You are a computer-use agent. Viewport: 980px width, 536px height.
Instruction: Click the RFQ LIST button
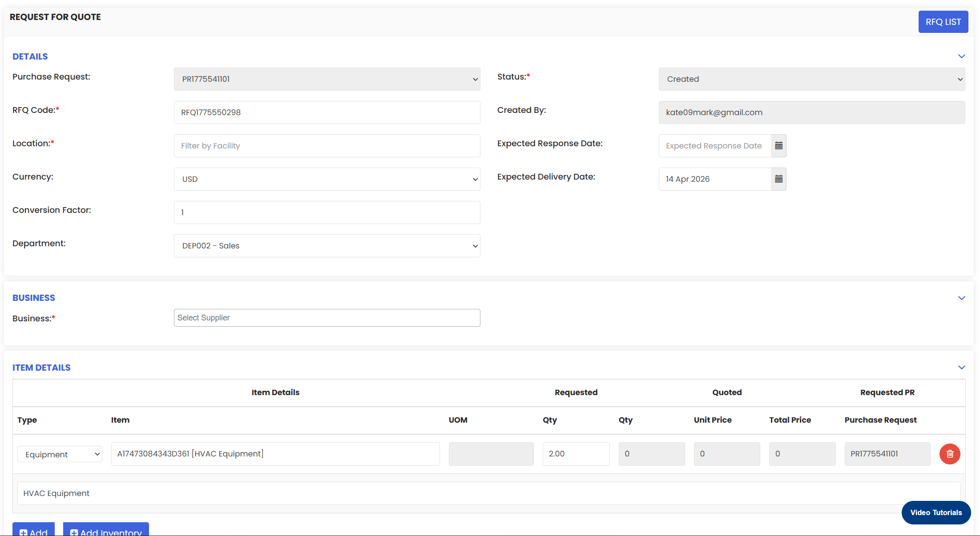coord(943,22)
